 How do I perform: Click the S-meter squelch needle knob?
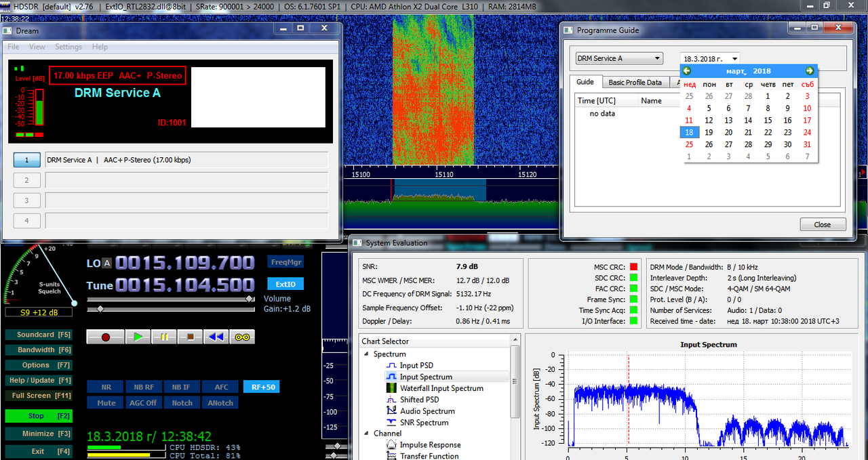(x=74, y=303)
